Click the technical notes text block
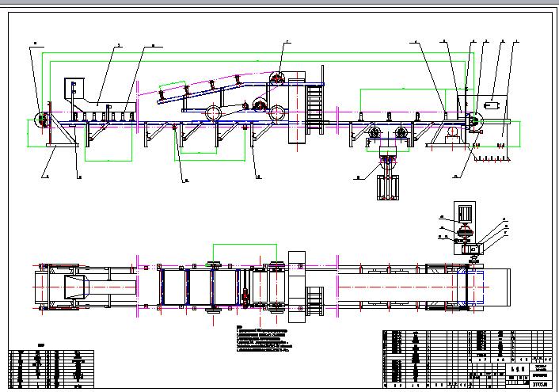Viewport: 559px width, 392px height. pos(269,338)
